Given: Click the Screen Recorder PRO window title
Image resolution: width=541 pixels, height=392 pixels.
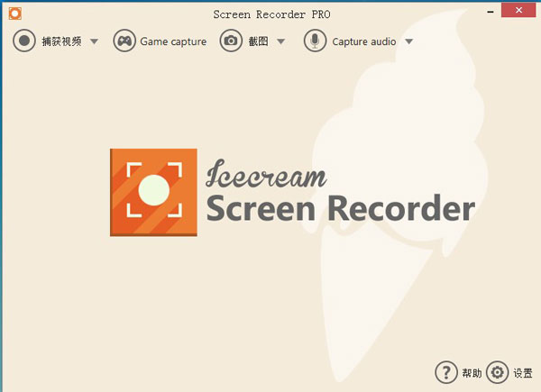Looking at the screenshot, I should tap(271, 14).
